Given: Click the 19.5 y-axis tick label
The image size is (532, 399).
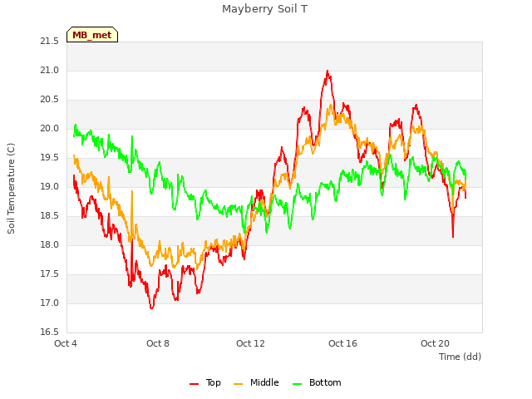Looking at the screenshot, I should click(x=49, y=158).
